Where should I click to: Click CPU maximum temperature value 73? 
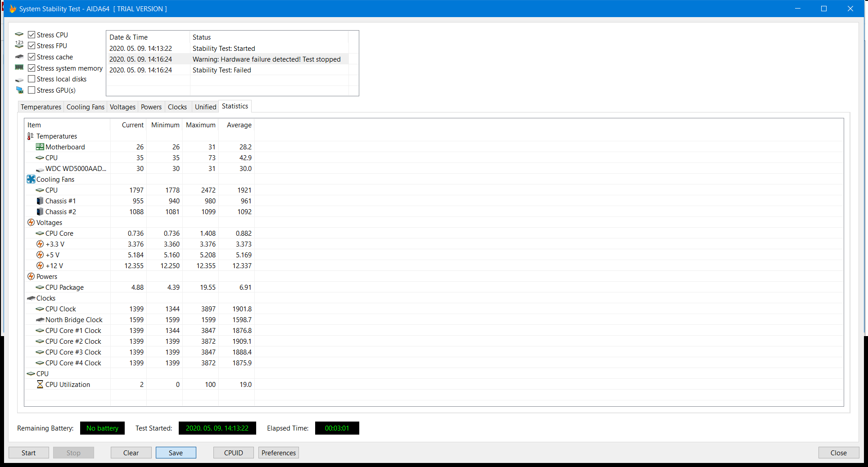pos(212,157)
